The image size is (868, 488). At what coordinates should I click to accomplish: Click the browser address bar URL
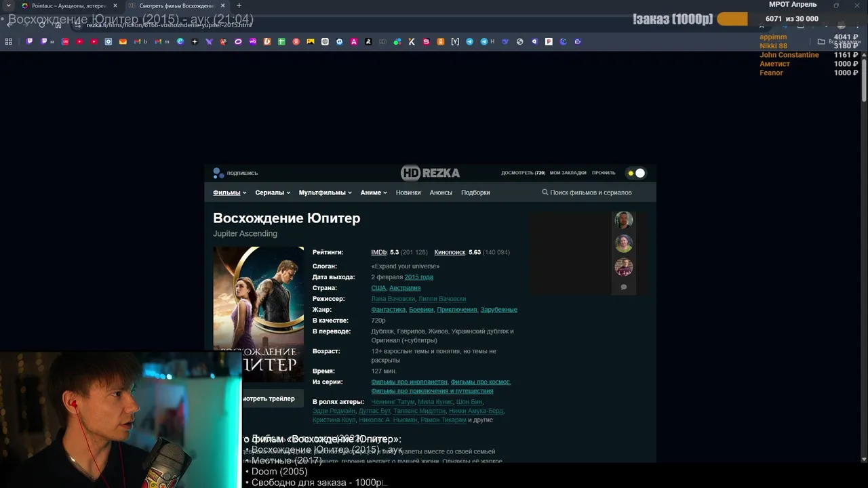pyautogui.click(x=169, y=25)
